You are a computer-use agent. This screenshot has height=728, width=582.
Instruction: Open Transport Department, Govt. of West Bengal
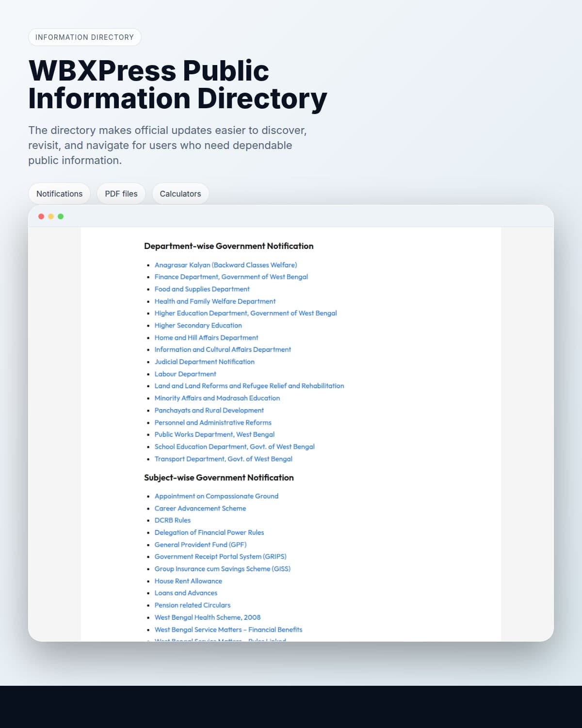223,459
